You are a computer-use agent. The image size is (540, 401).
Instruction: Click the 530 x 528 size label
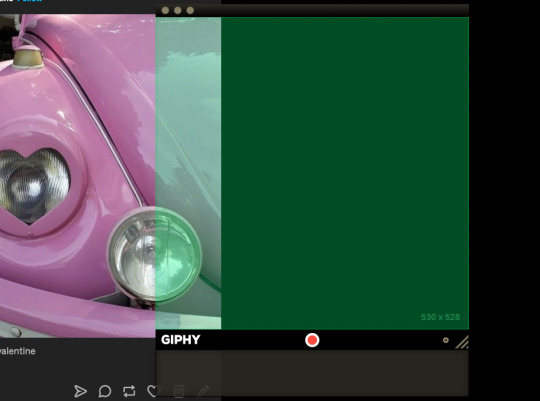[x=440, y=317]
